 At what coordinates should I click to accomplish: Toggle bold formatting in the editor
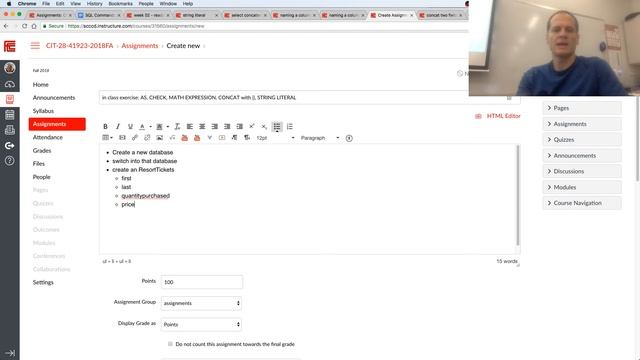[105, 127]
